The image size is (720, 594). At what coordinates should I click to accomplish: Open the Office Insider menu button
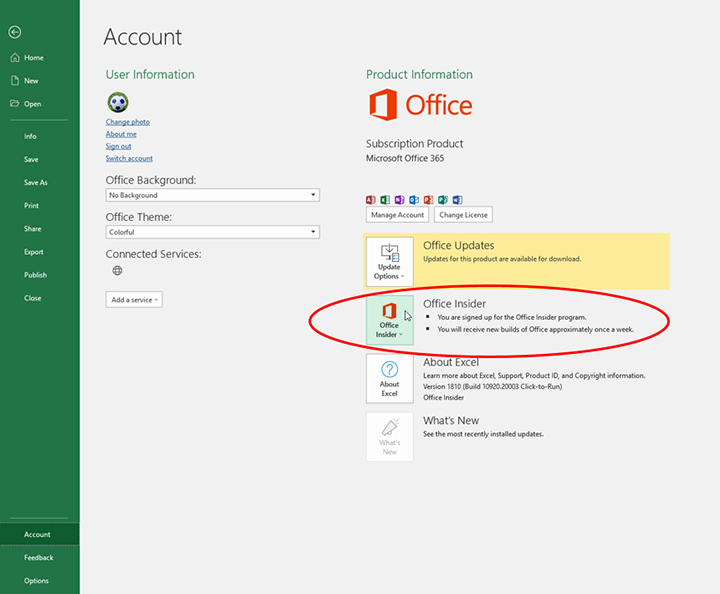(389, 320)
